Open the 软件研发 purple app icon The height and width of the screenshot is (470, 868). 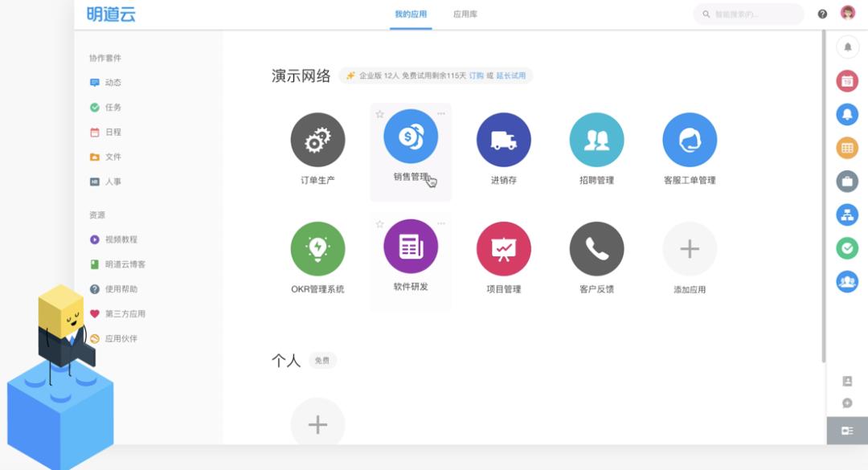point(411,246)
